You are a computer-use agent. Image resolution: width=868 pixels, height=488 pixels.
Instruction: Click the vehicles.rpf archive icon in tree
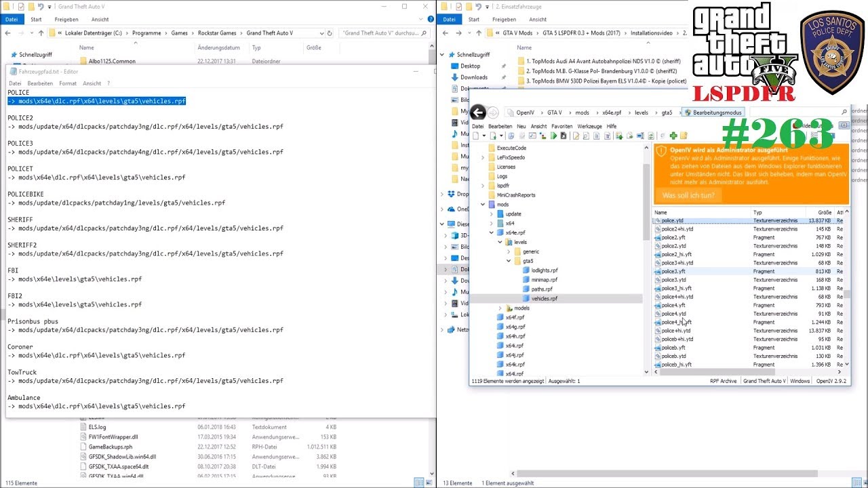coord(526,298)
